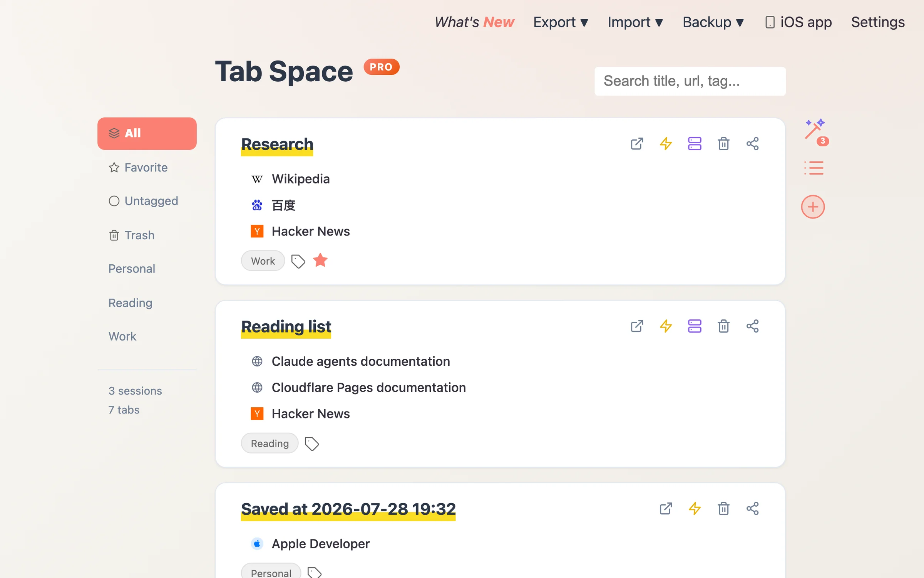
Task: Select the All filter in sidebar
Action: [147, 133]
